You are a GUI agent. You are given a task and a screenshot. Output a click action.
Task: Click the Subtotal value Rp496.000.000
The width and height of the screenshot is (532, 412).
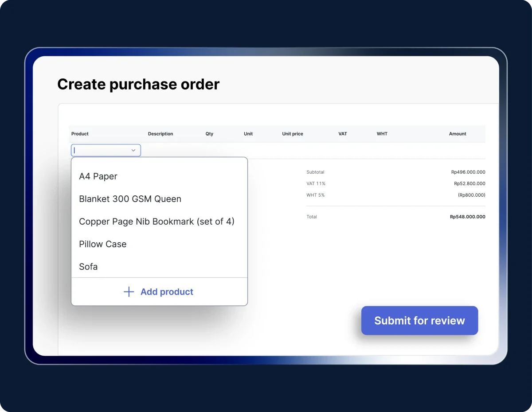coord(468,172)
